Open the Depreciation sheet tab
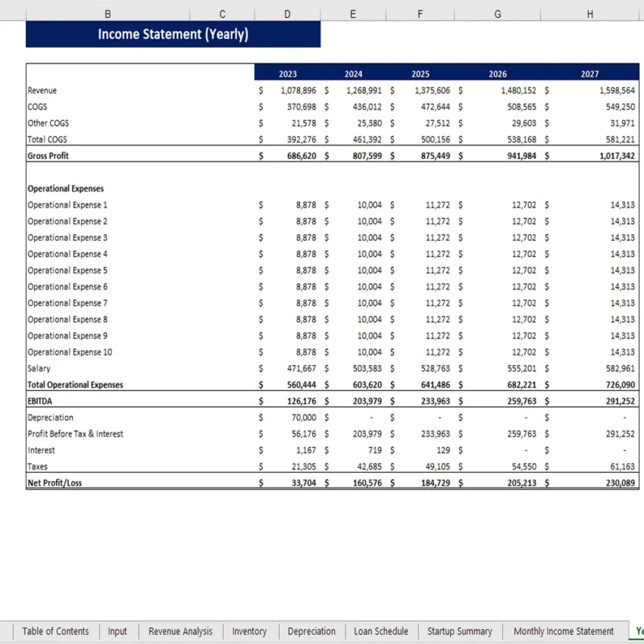Screen dimensions: 644x644 click(311, 631)
